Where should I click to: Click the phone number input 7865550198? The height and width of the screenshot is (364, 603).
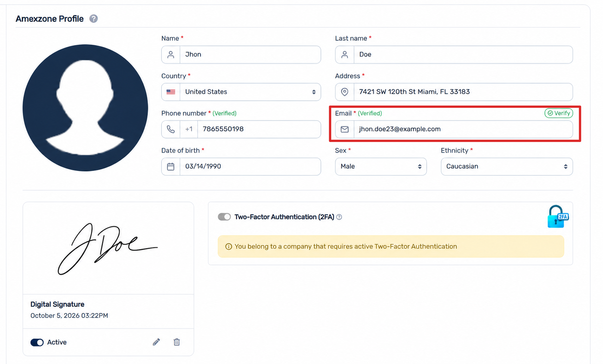[259, 129]
